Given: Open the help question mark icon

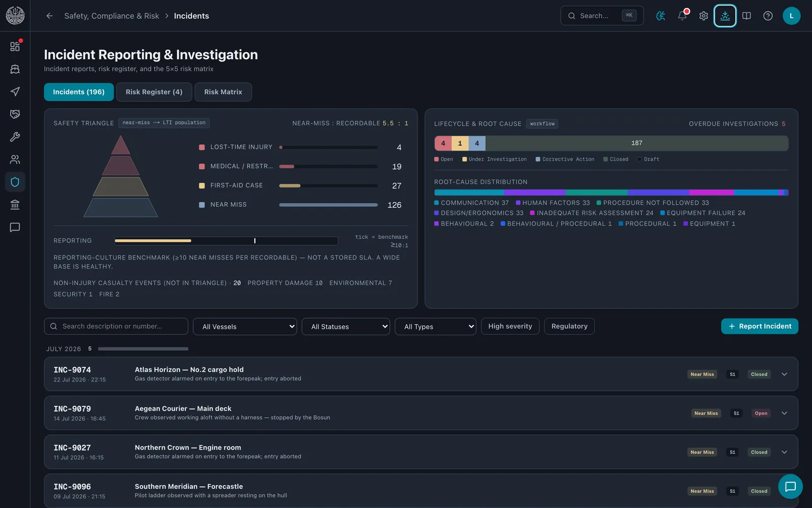Looking at the screenshot, I should [768, 16].
